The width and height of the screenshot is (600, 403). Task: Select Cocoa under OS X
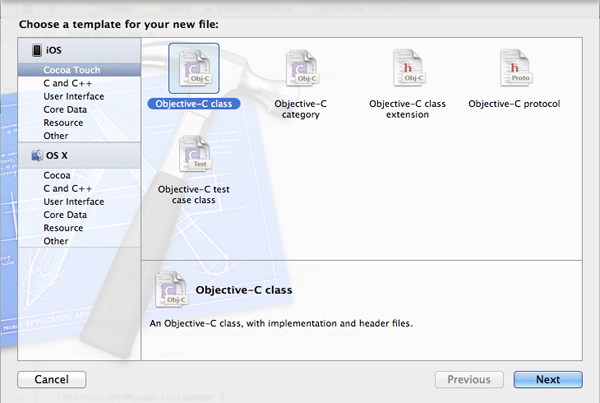pyautogui.click(x=79, y=175)
